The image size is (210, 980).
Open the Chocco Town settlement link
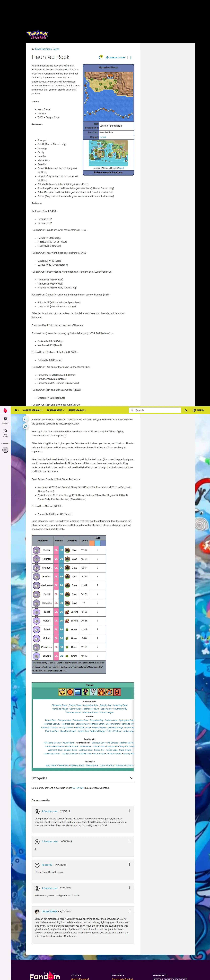point(75,705)
